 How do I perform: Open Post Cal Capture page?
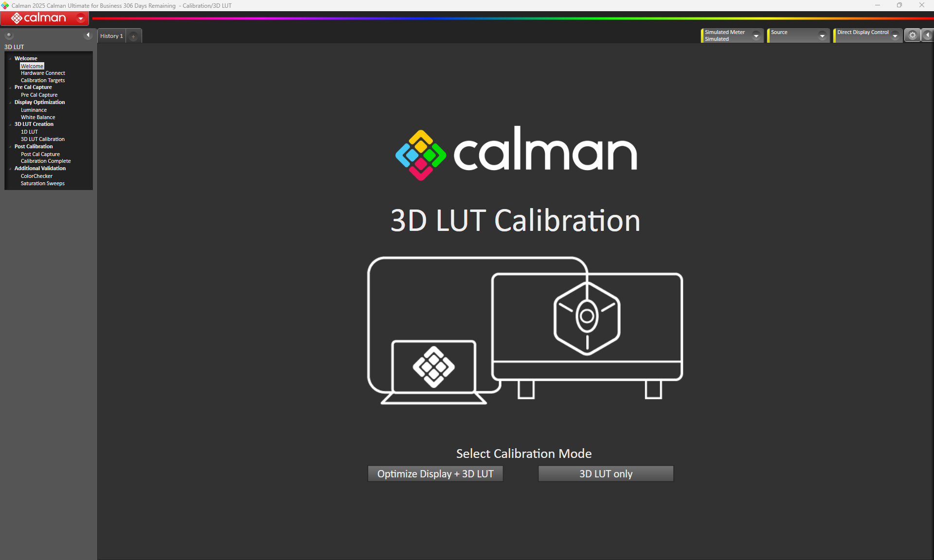point(40,154)
